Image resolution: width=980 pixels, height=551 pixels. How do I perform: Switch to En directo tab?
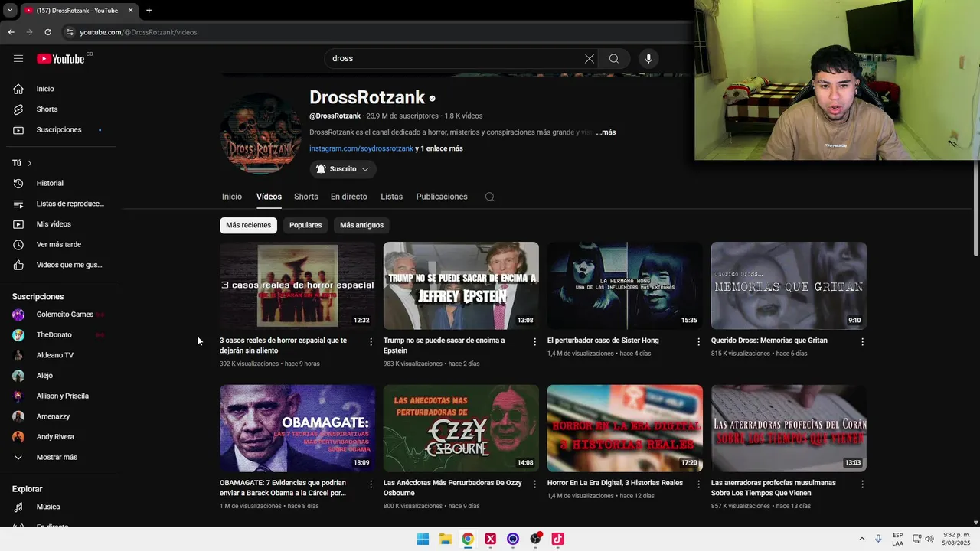pyautogui.click(x=349, y=197)
